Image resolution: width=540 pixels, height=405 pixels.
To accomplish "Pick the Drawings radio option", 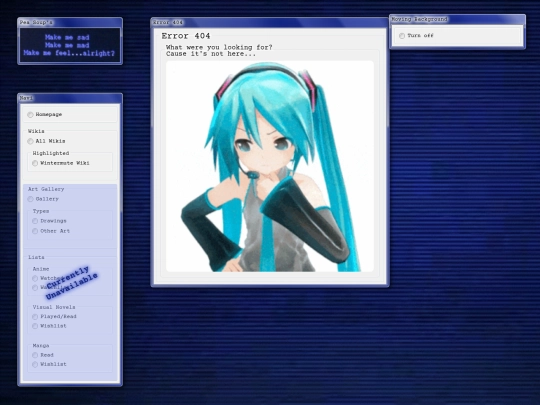I will (x=35, y=221).
